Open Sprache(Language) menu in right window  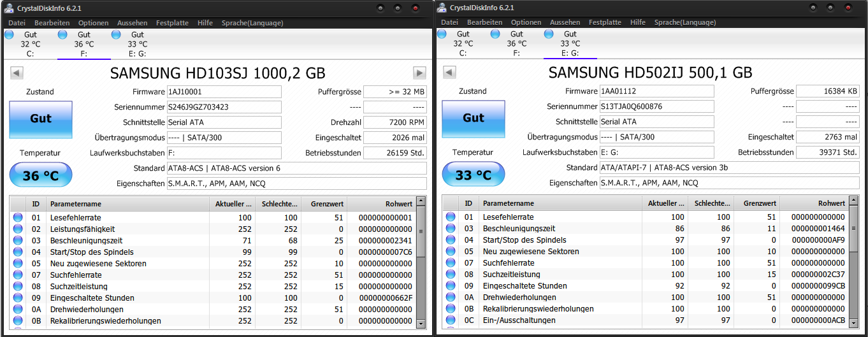pyautogui.click(x=685, y=22)
